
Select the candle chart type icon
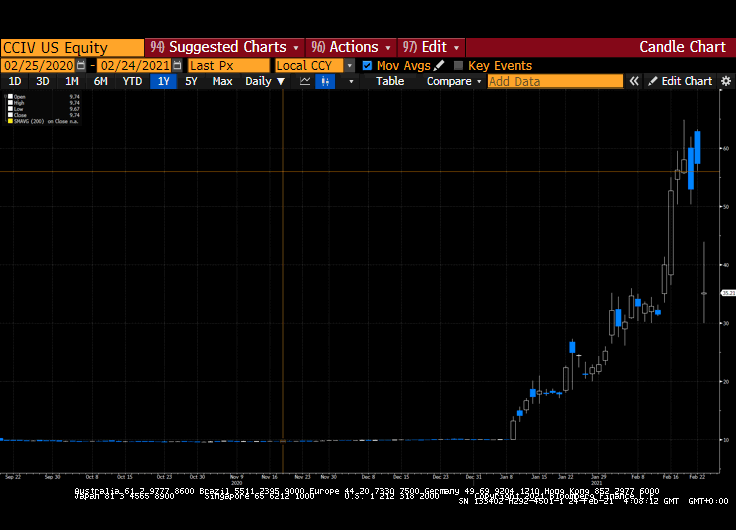tap(325, 81)
